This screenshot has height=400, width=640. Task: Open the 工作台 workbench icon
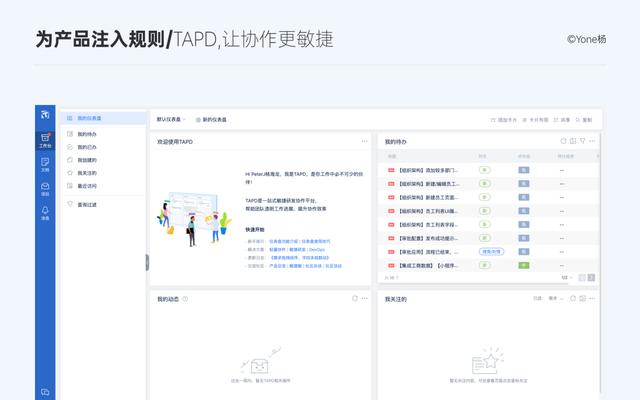45,140
